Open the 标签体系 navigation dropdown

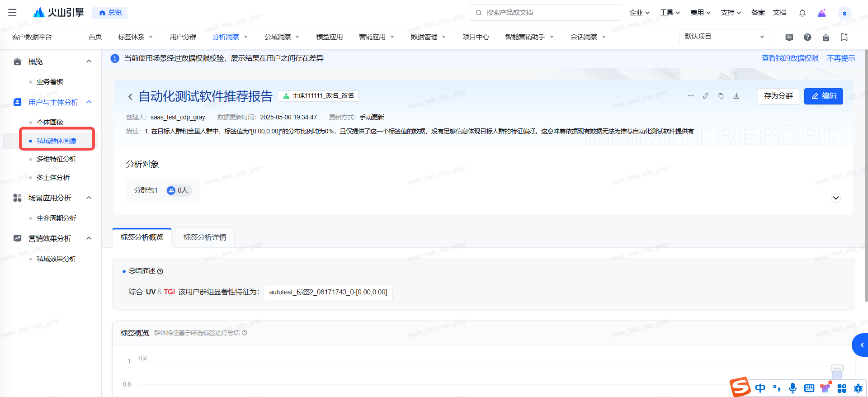[135, 37]
